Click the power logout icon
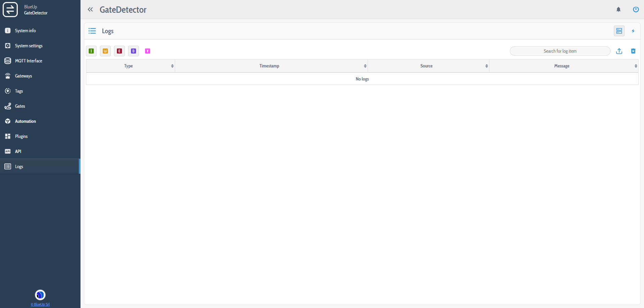 tap(636, 9)
